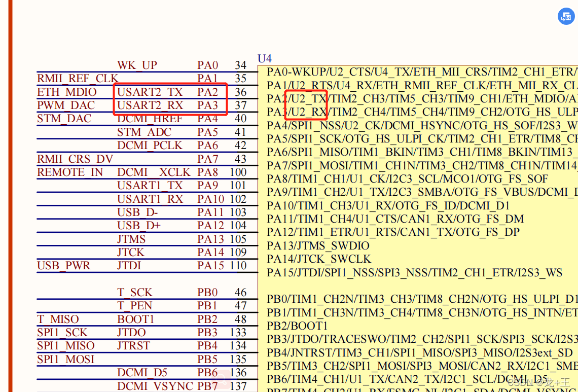The width and height of the screenshot is (578, 392).
Task: Select the USART1_TX net label
Action: 150,186
